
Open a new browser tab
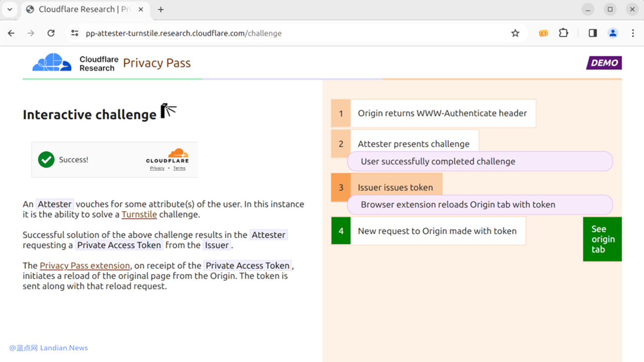pos(161,9)
